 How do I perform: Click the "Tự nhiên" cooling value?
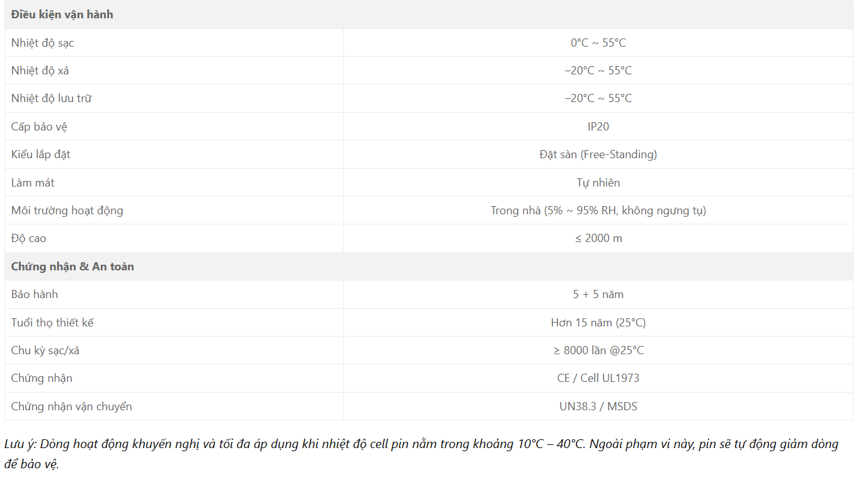point(598,183)
